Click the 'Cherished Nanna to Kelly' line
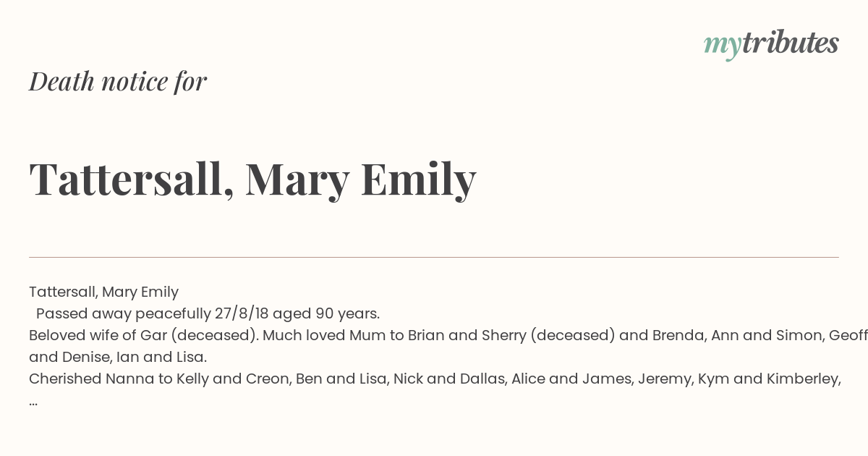Image resolution: width=868 pixels, height=456 pixels. coord(435,379)
